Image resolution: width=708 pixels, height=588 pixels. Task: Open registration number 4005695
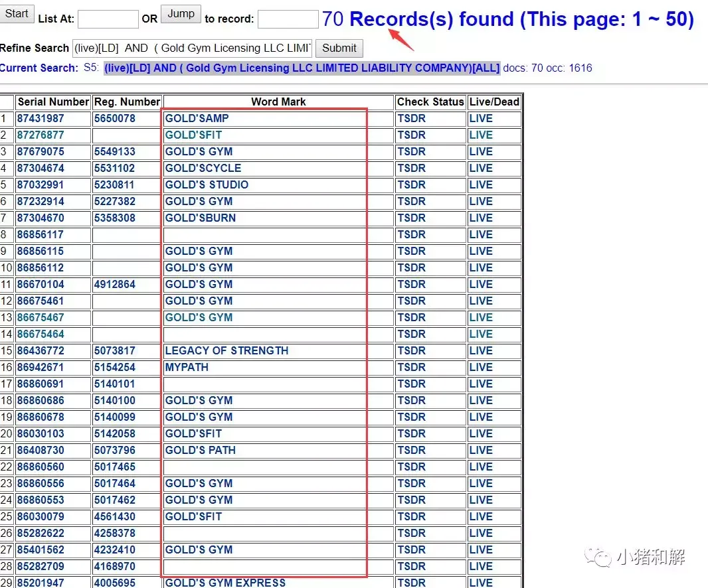point(115,583)
